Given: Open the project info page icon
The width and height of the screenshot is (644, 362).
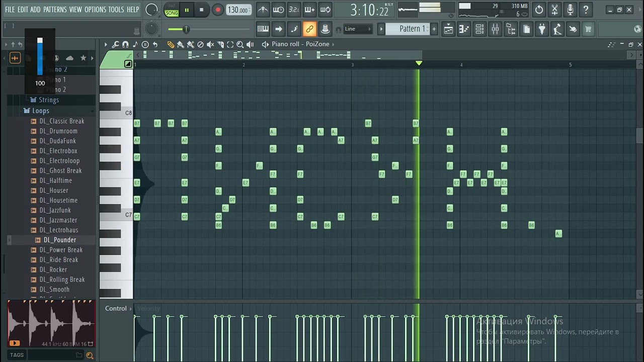Looking at the screenshot, I should coord(526,29).
